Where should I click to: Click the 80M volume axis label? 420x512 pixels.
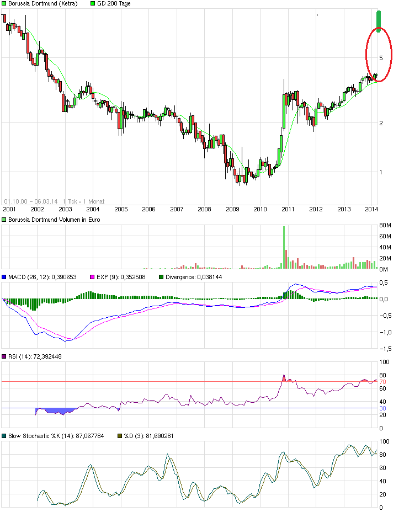[x=385, y=225]
